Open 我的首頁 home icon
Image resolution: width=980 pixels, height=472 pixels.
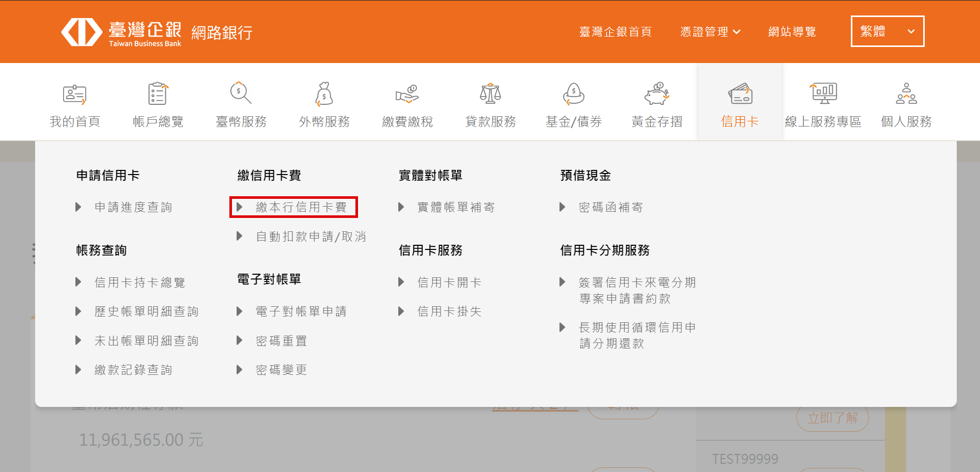[75, 95]
